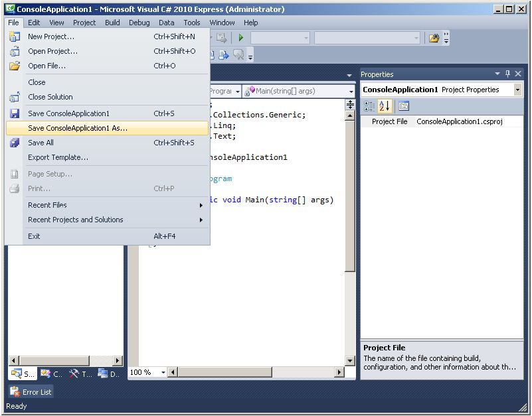Click the Open File folder icon
This screenshot has height=416, width=532.
pos(14,66)
